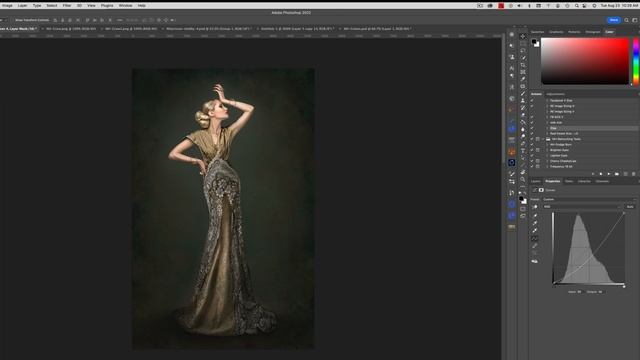This screenshot has width=640, height=360.
Task: Open the Layer menu
Action: (22, 6)
